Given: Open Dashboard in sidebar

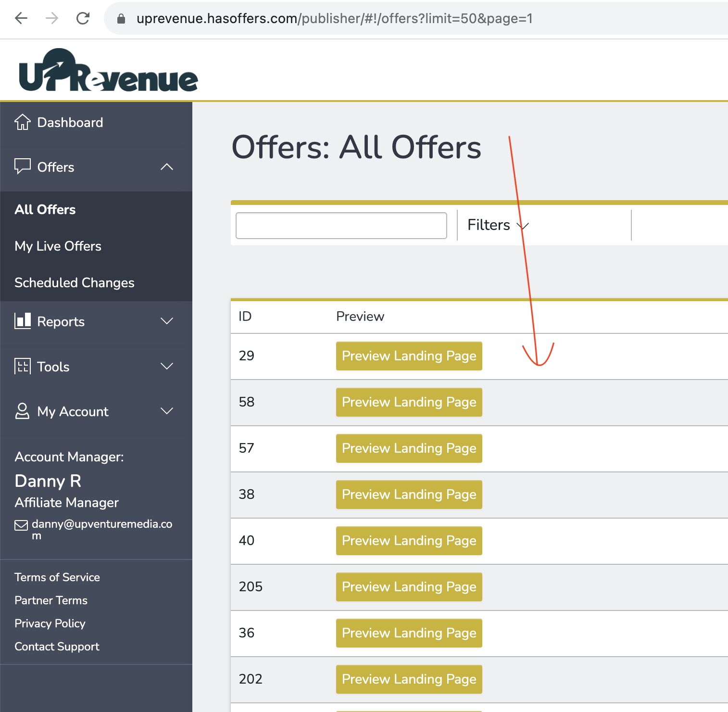Looking at the screenshot, I should (70, 122).
